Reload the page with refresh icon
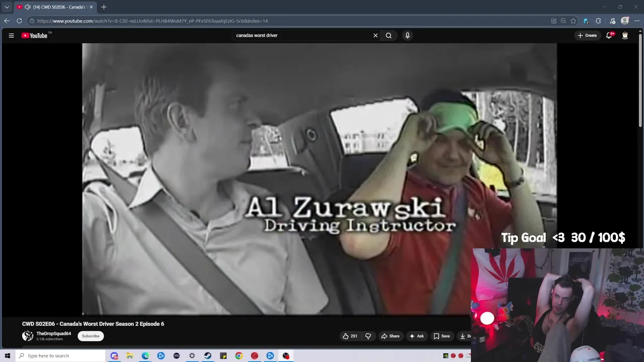 [19, 21]
